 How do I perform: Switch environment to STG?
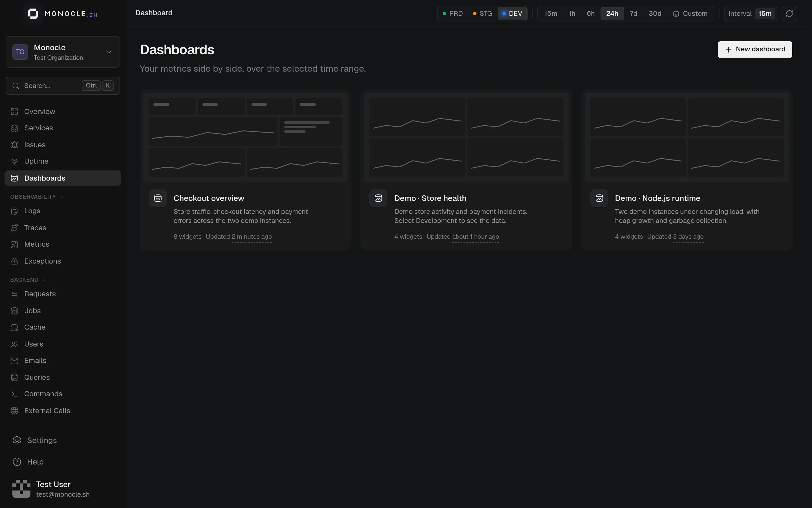pos(482,14)
